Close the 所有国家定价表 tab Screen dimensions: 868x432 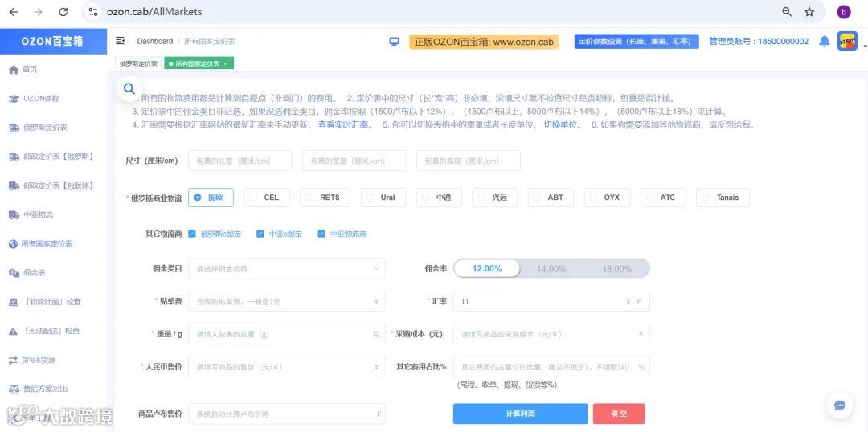(x=225, y=64)
